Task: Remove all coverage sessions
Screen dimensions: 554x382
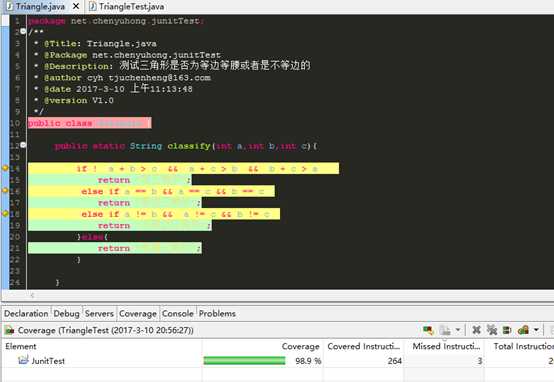Action: [491, 330]
